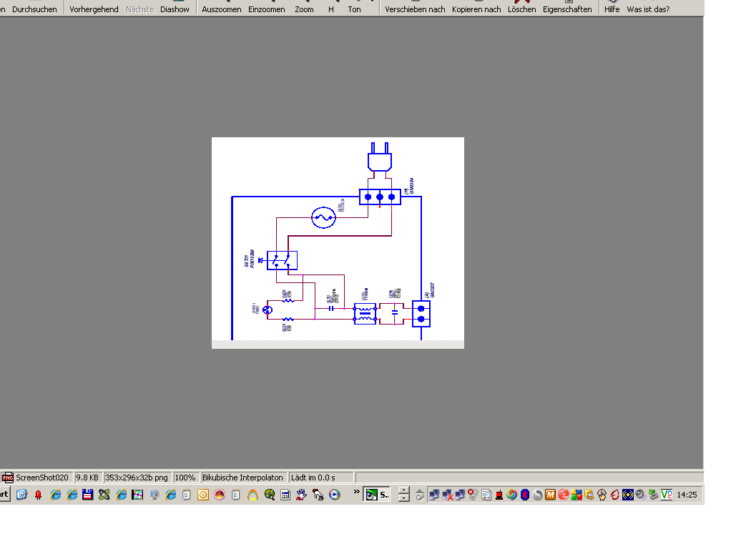Click Auszoomen to zoom out
The height and width of the screenshot is (549, 756).
tap(222, 9)
